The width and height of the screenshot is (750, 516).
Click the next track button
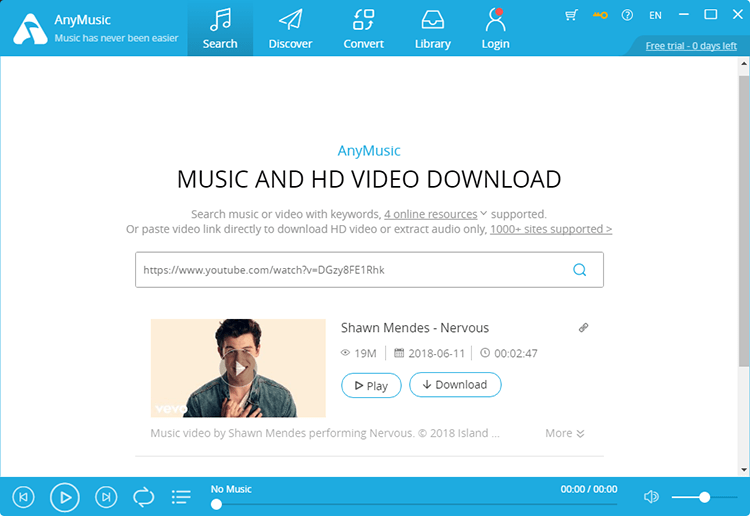(106, 497)
